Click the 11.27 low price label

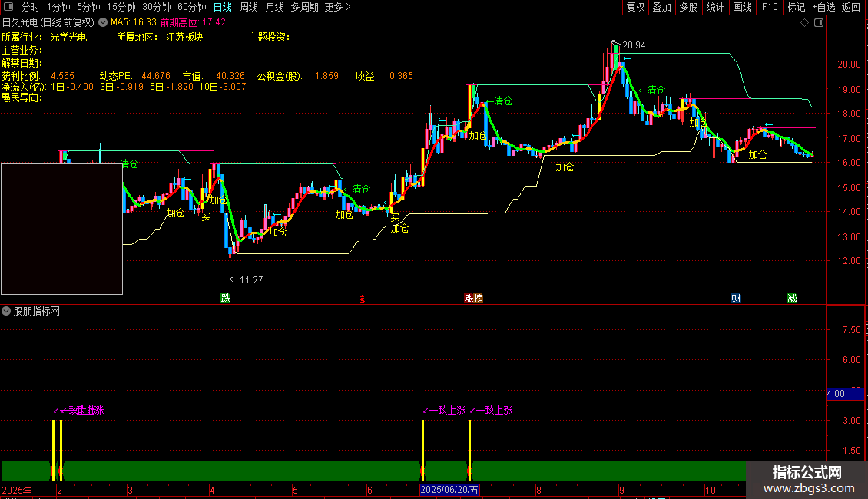click(251, 280)
